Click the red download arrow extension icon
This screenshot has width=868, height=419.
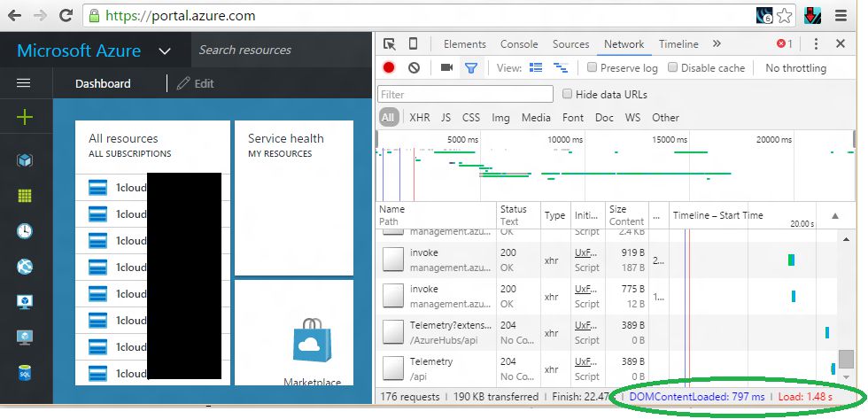(812, 16)
